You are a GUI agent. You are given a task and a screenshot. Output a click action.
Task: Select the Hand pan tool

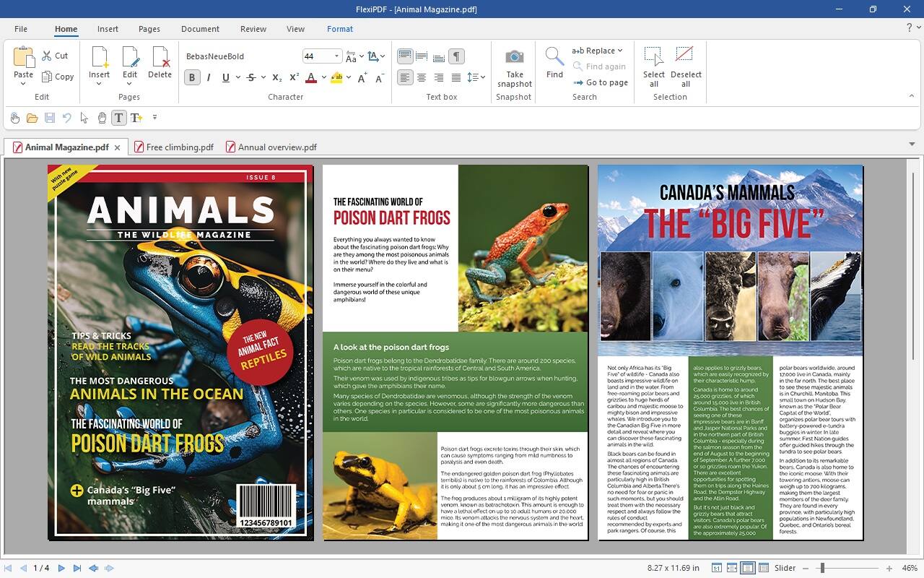pos(102,118)
